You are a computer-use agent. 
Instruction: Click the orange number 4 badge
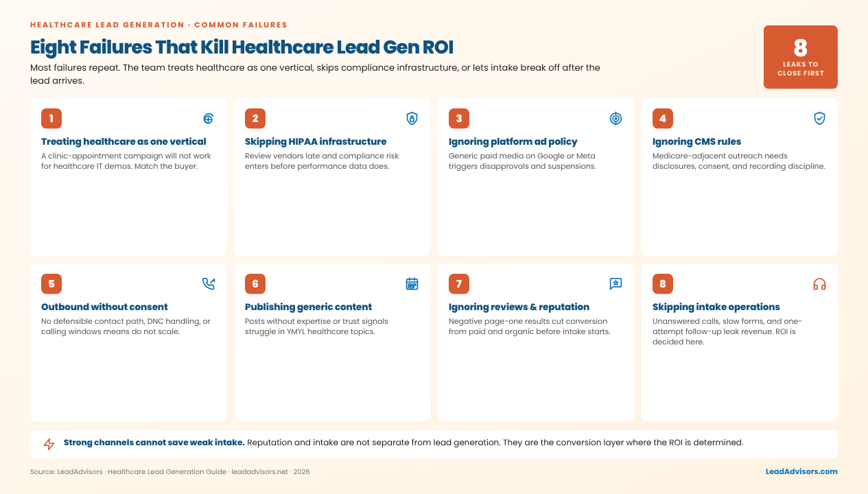click(x=662, y=119)
